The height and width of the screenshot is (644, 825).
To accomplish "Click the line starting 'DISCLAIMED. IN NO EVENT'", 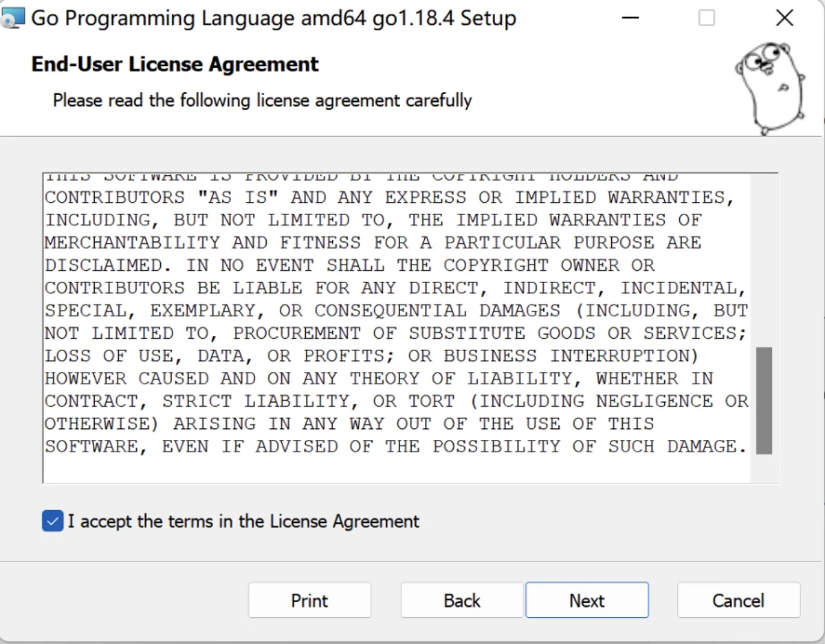I will [350, 265].
